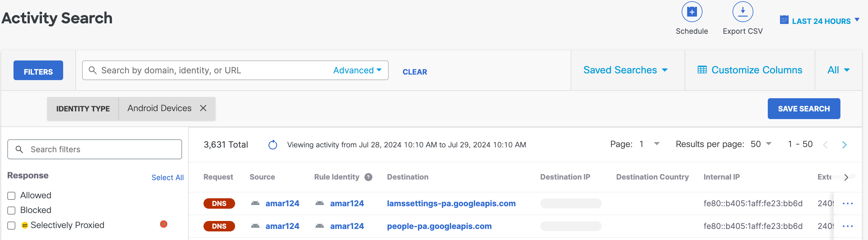Toggle the Selectively Proxied checkbox
The height and width of the screenshot is (240, 868).
click(11, 226)
